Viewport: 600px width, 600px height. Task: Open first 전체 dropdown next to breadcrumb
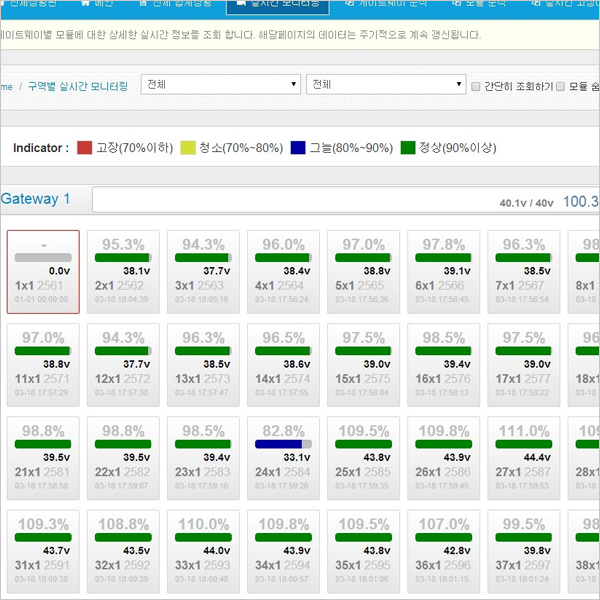click(x=220, y=84)
